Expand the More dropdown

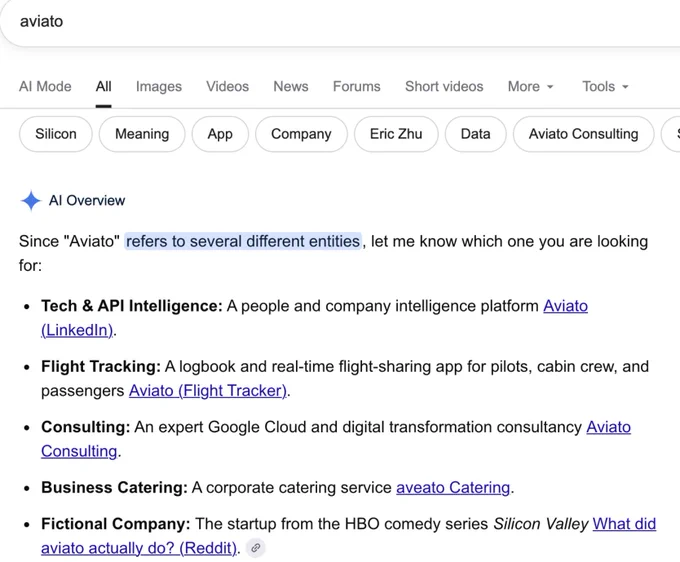[x=530, y=86]
